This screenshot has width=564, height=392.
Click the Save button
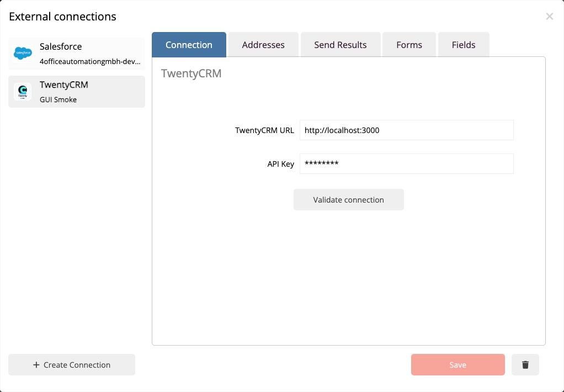point(458,364)
